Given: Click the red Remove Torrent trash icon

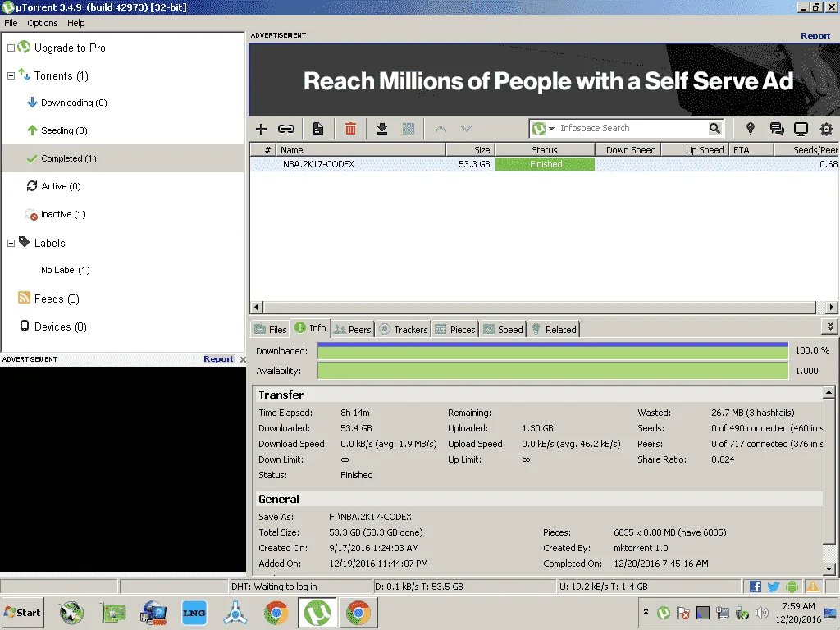Looking at the screenshot, I should 350,129.
